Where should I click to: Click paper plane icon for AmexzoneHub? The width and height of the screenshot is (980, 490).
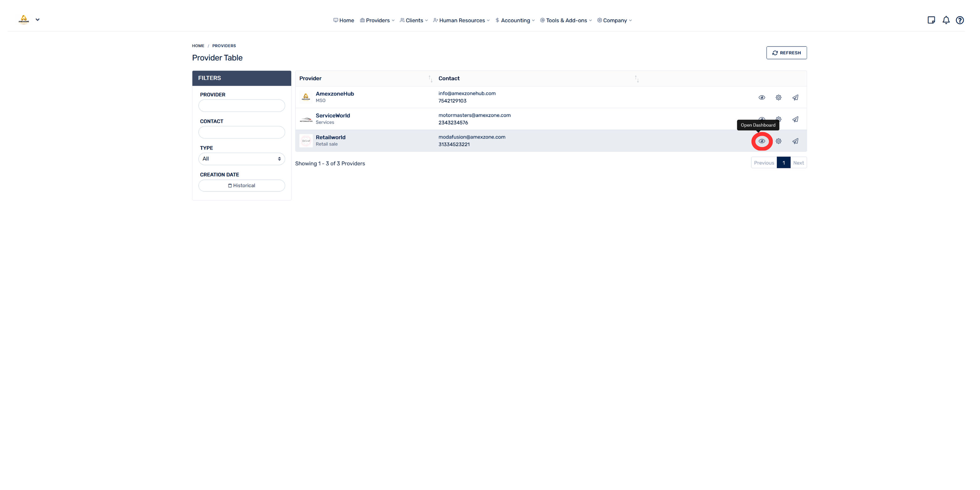[x=795, y=97]
